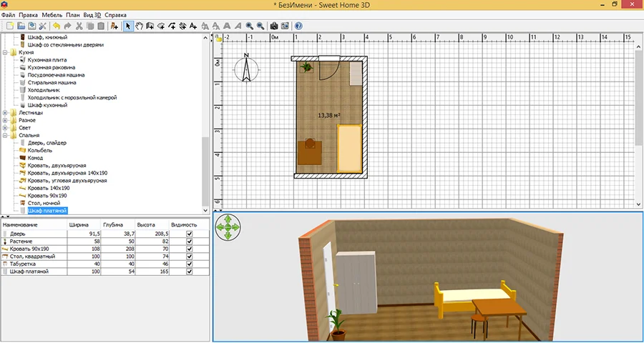
Task: Click the up arrow in 3D navigation control
Action: [228, 219]
